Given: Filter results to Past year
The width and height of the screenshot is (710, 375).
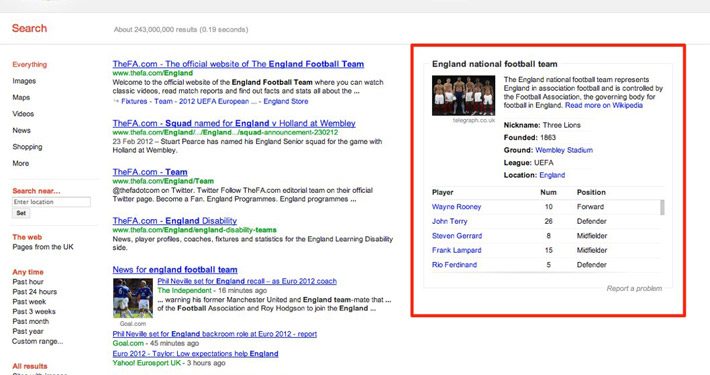Looking at the screenshot, I should [x=28, y=332].
